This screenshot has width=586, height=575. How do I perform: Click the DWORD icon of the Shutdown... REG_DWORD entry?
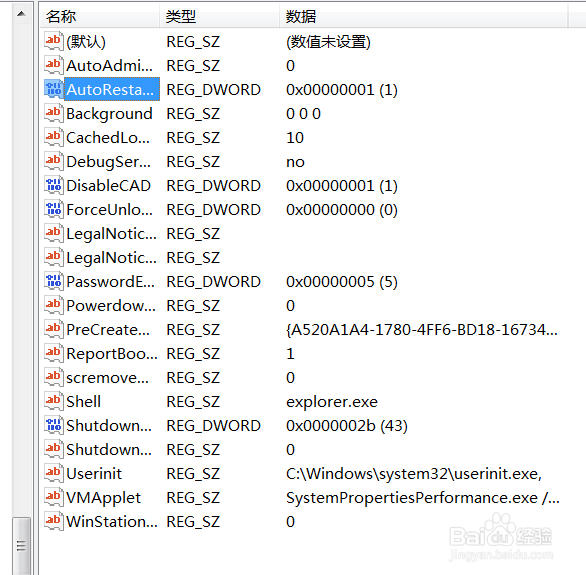[x=53, y=425]
